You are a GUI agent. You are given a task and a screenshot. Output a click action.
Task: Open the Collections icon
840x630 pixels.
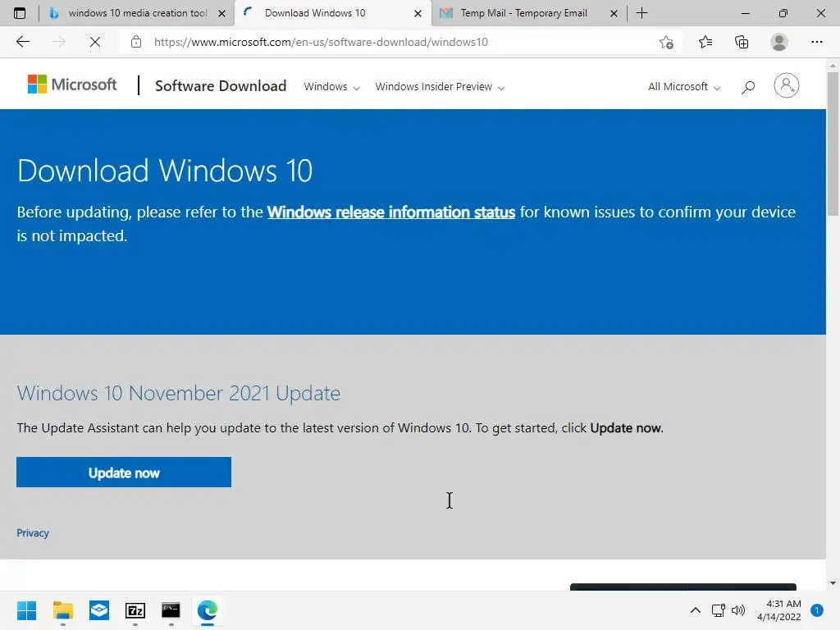point(742,42)
